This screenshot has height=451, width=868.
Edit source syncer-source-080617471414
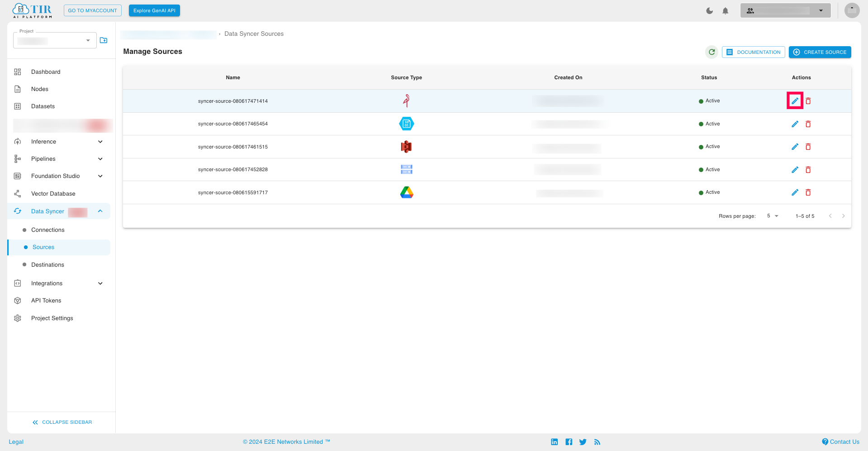click(x=795, y=101)
